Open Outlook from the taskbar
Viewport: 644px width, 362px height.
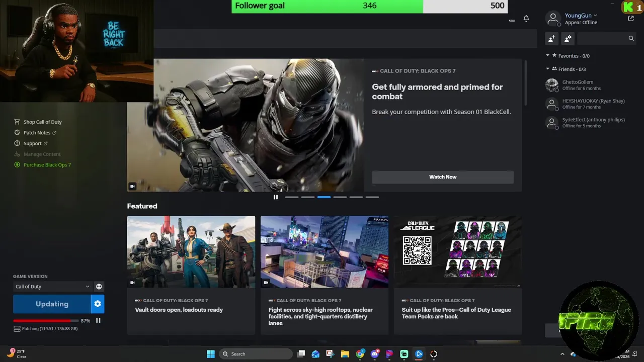pos(315,354)
